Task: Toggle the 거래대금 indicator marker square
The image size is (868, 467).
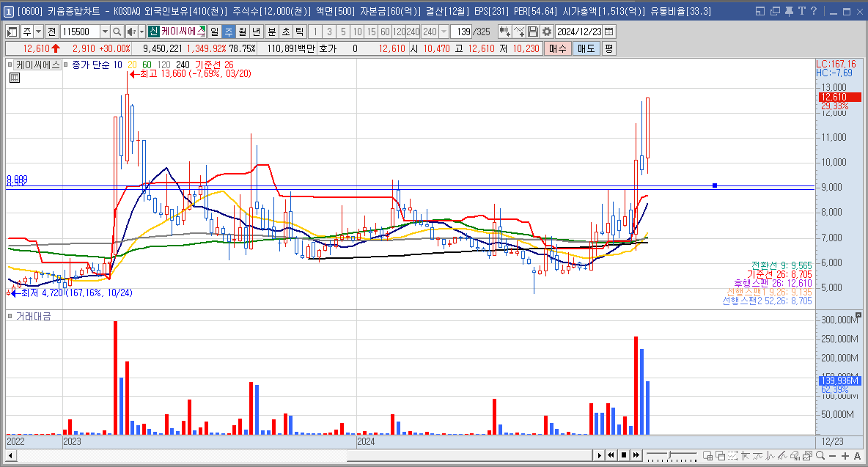Action: [10, 316]
